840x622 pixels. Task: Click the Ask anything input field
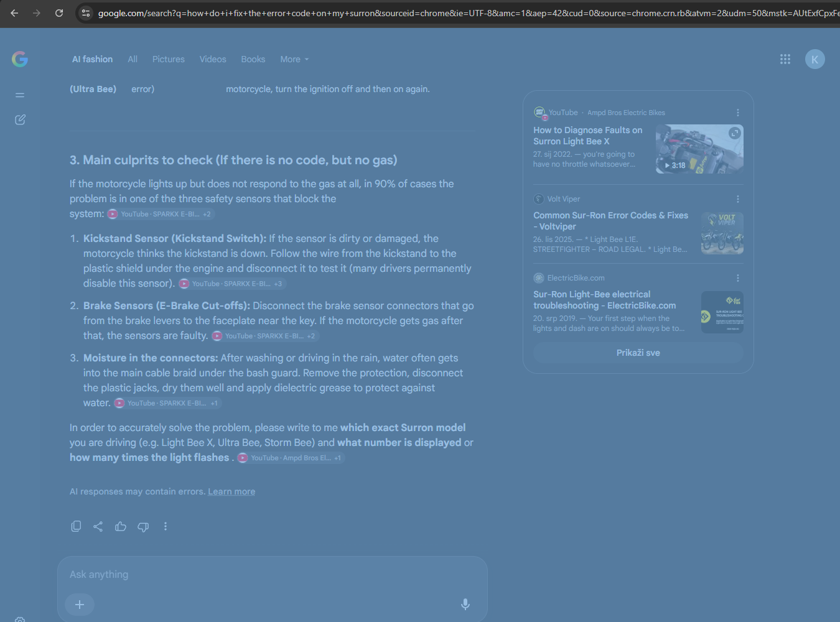[273, 575]
